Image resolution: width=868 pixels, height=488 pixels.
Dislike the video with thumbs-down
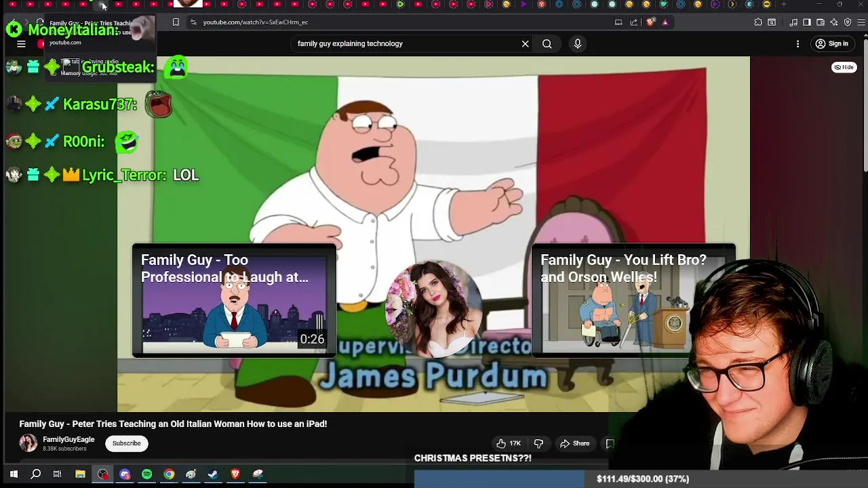coord(538,443)
